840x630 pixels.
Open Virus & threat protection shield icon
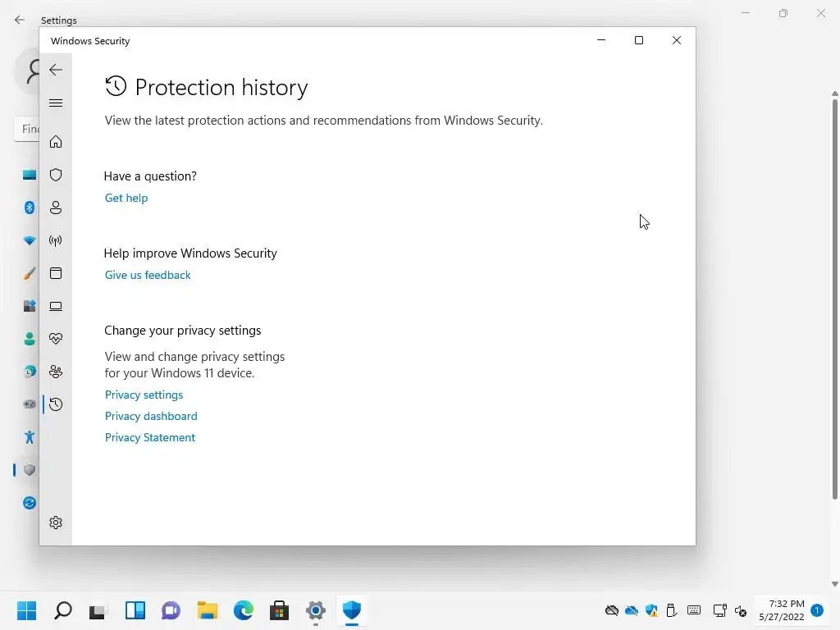coord(56,175)
